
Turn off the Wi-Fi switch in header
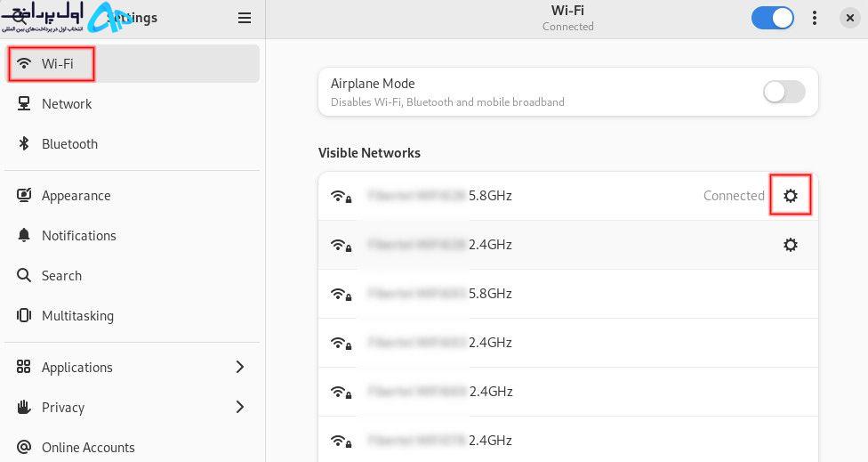tap(772, 19)
